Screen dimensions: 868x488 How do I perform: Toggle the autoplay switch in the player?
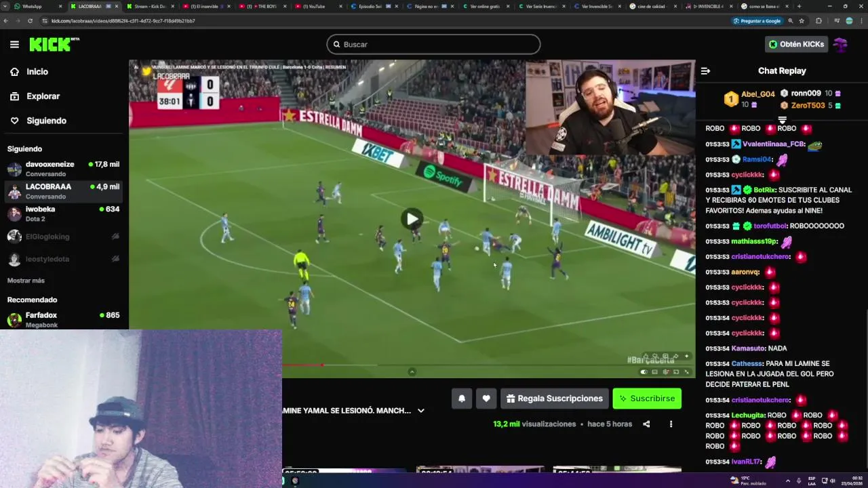click(644, 371)
